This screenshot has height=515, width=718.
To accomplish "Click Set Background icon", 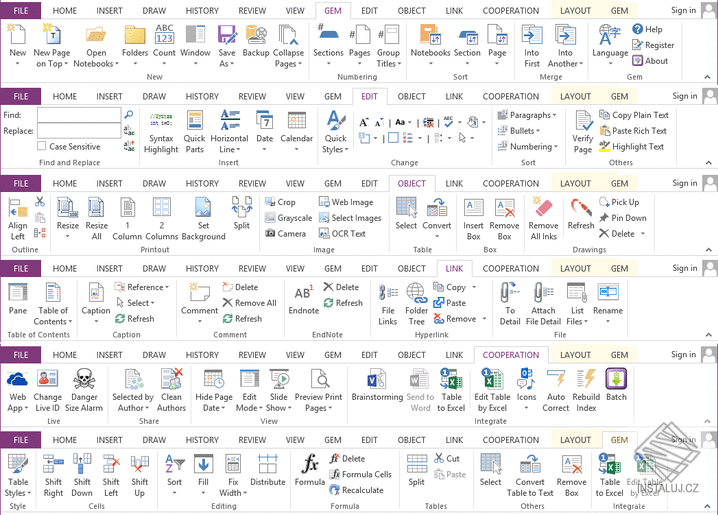I will (203, 208).
